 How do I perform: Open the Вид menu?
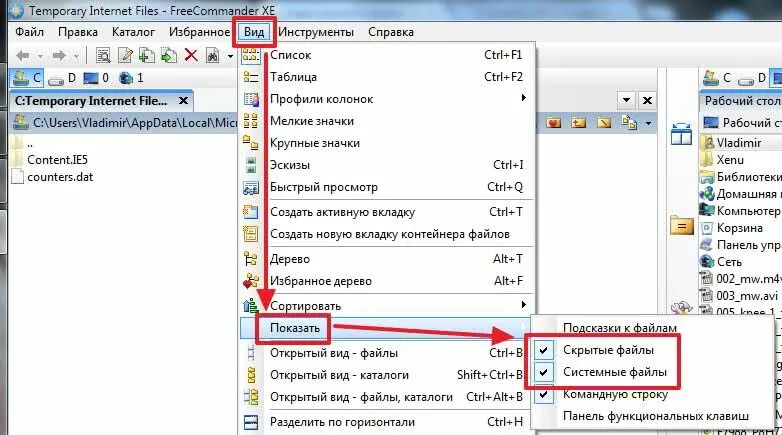pyautogui.click(x=254, y=32)
